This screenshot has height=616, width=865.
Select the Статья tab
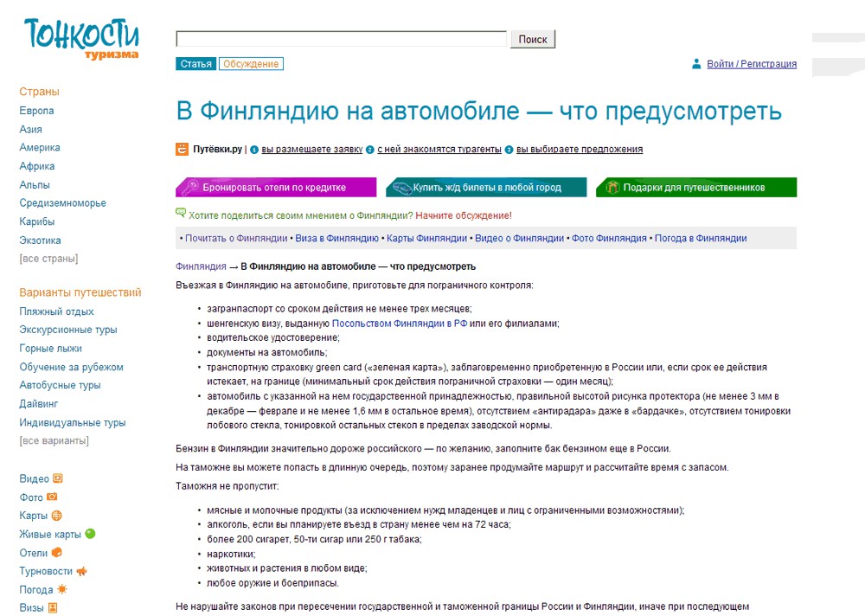point(196,64)
